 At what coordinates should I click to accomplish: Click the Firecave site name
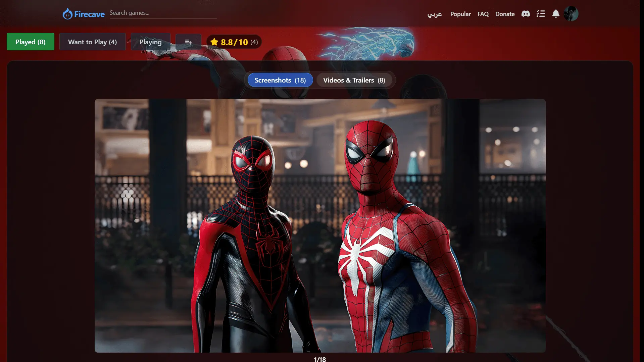click(x=89, y=14)
